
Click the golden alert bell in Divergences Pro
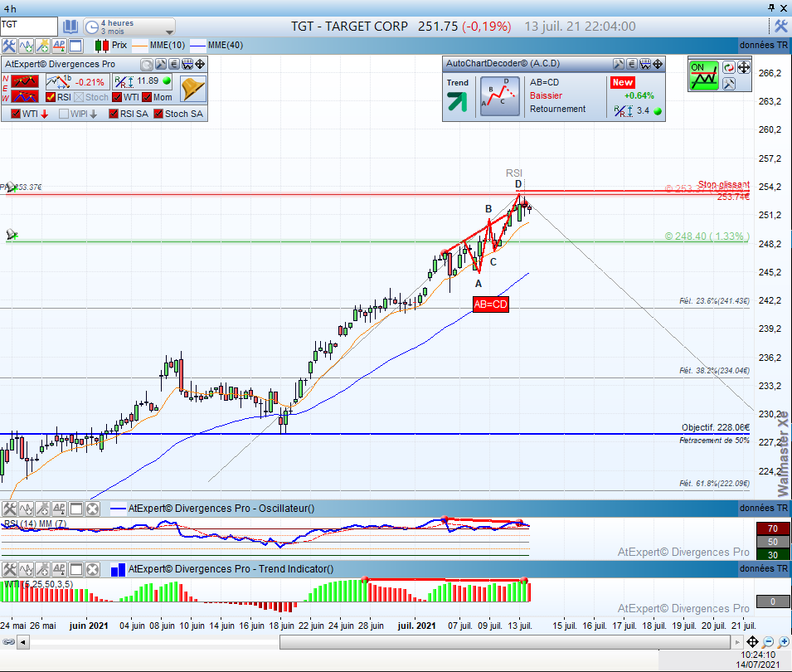[x=193, y=89]
